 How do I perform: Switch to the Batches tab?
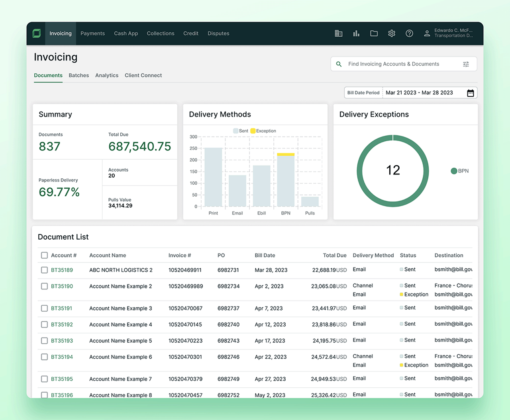79,75
